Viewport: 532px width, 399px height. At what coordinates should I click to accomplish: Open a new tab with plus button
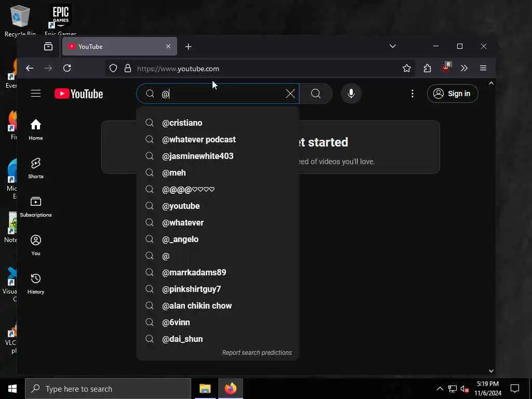pyautogui.click(x=188, y=46)
